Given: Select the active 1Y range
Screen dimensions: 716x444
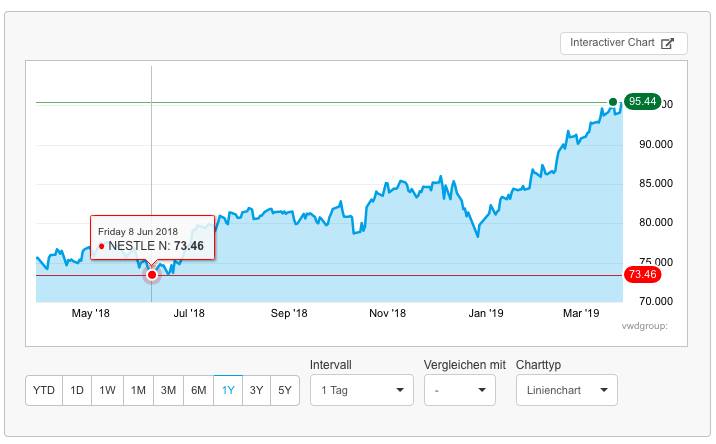Looking at the screenshot, I should click(x=228, y=390).
